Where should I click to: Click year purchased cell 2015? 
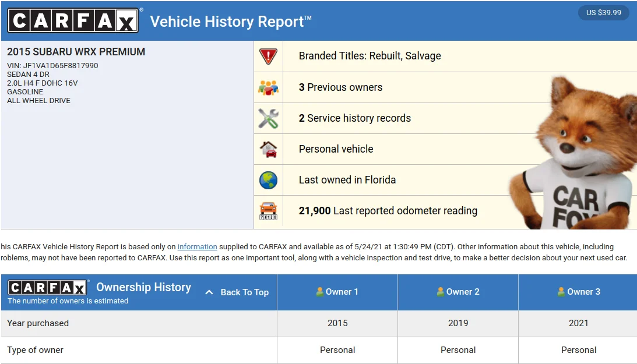pyautogui.click(x=337, y=323)
